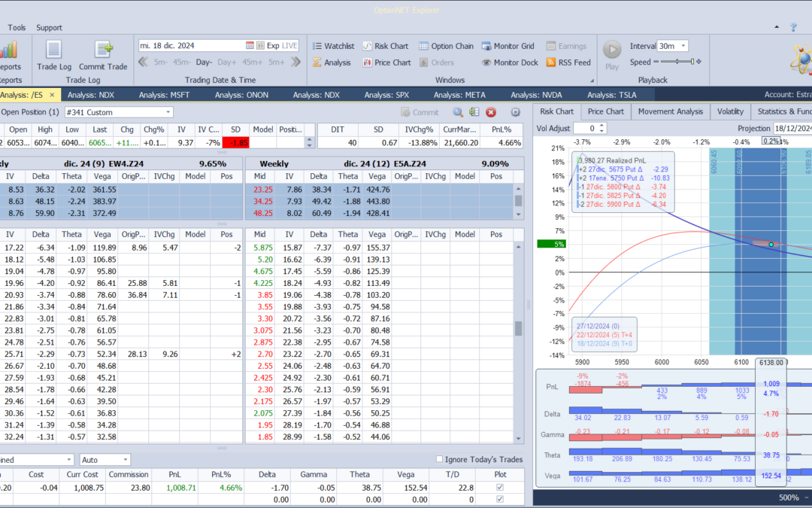Click the red delete X icon

pyautogui.click(x=491, y=112)
